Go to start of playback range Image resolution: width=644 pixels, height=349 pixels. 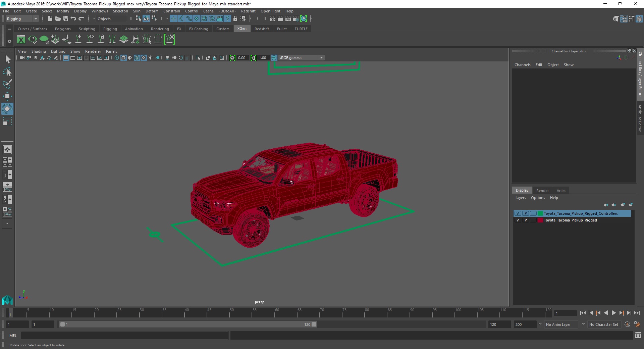583,313
